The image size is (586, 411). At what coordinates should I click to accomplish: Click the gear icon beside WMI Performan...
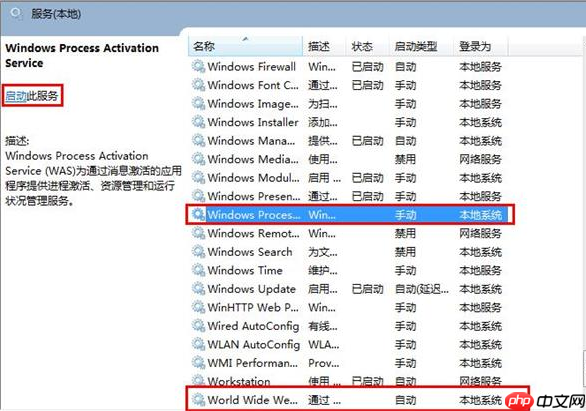point(198,363)
